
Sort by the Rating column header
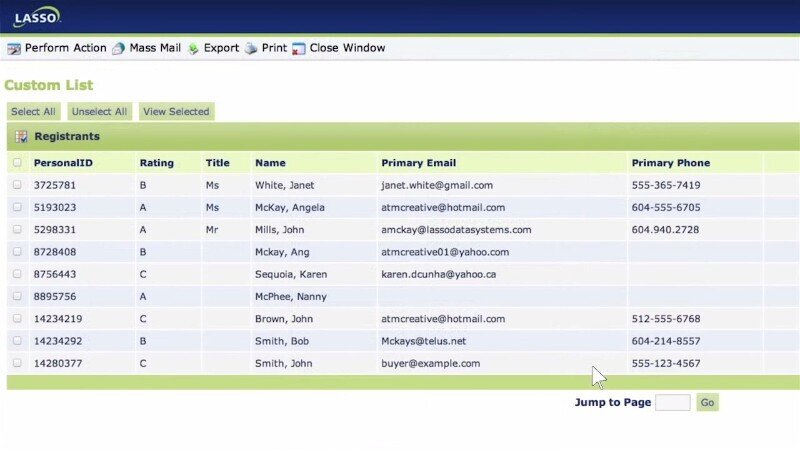click(156, 163)
